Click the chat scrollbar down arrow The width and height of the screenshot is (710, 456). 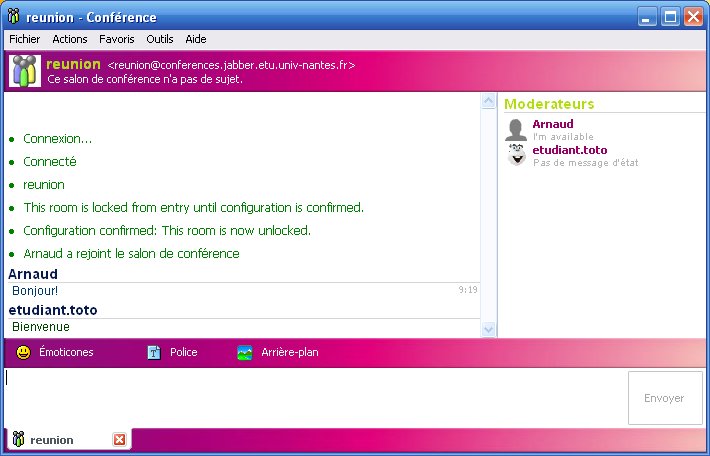pyautogui.click(x=489, y=329)
